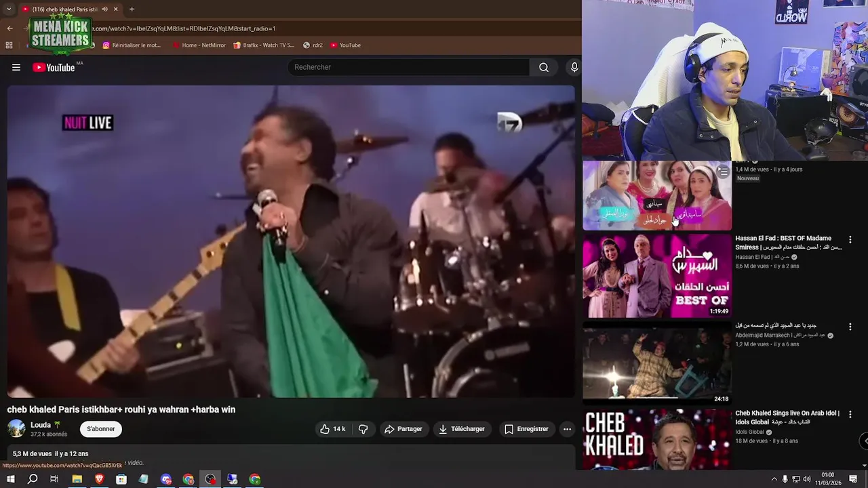Click the video player area
The height and width of the screenshot is (488, 868).
(291, 241)
